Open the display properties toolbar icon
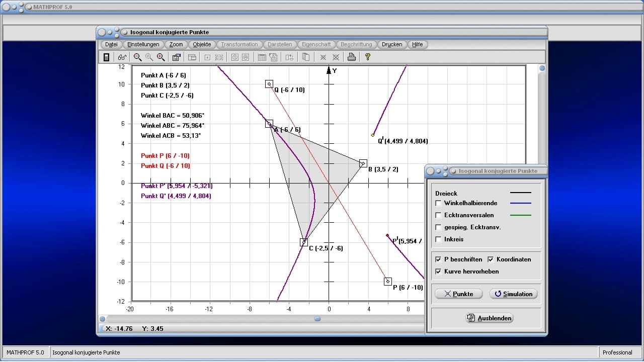 [x=176, y=57]
